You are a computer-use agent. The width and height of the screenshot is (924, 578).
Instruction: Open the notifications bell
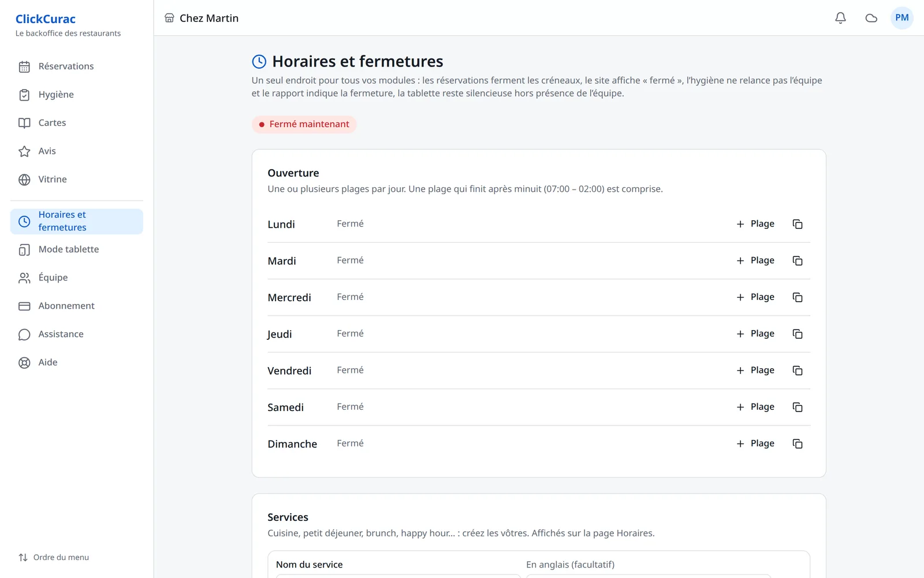(840, 18)
